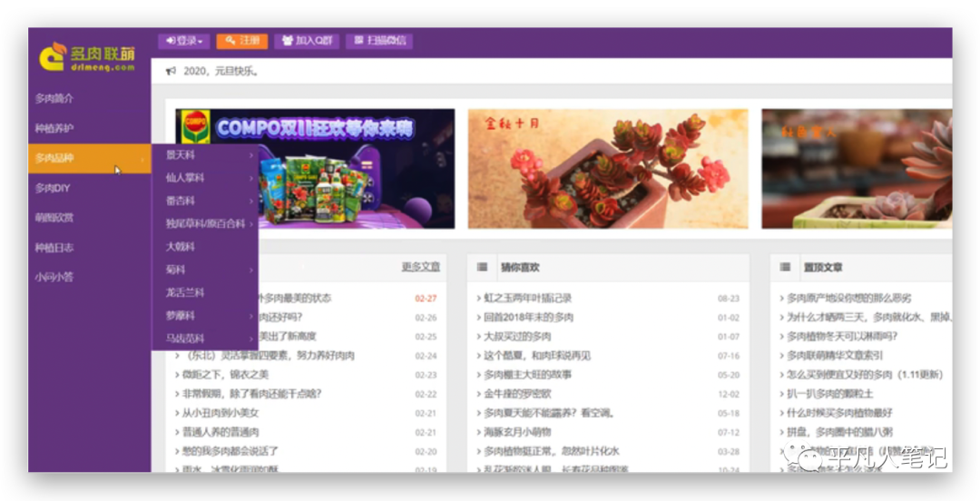Open article 非常假期，除了看肉还能干点啥
Viewport: 980px width, 501px height.
point(251,394)
